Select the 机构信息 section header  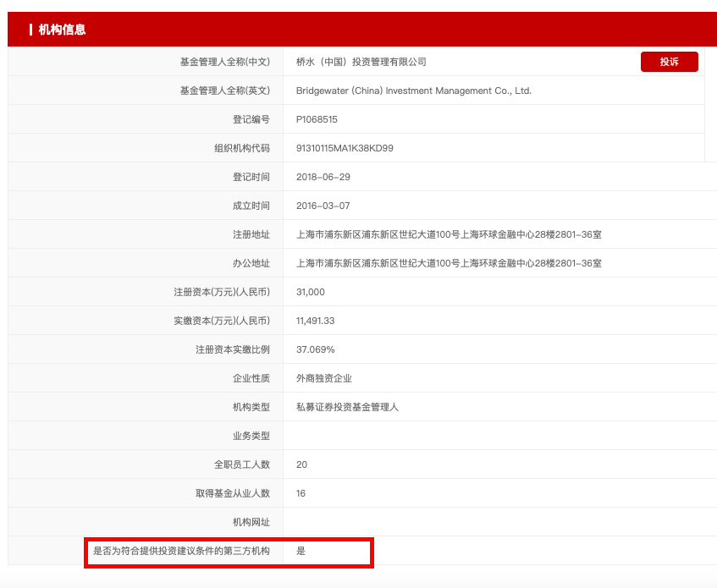pos(62,30)
